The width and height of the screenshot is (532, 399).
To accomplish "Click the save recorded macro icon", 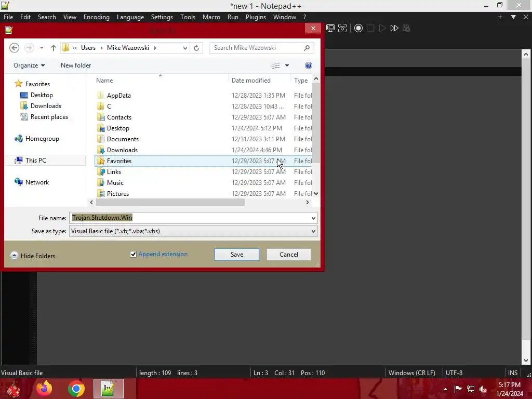I will 406,28.
